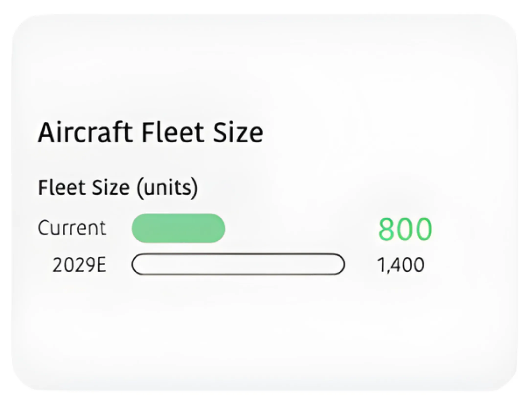Click the word Fleet in the card title
The image size is (532, 414).
pyautogui.click(x=173, y=132)
